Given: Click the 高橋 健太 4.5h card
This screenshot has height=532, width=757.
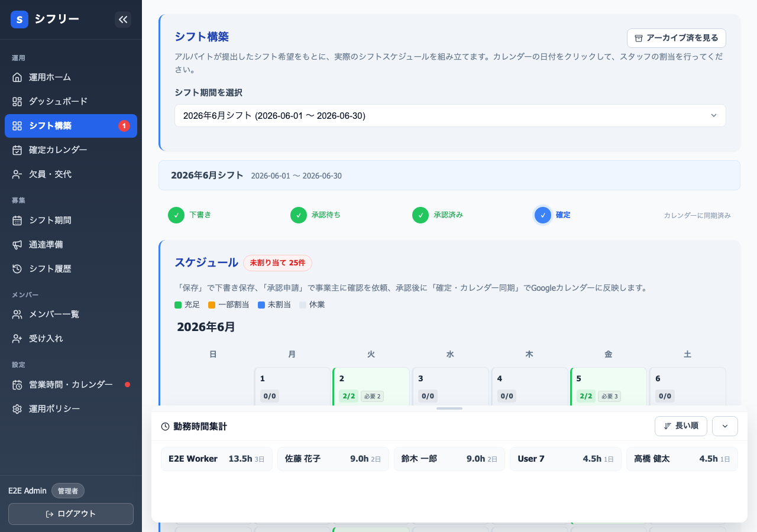Looking at the screenshot, I should click(x=682, y=459).
